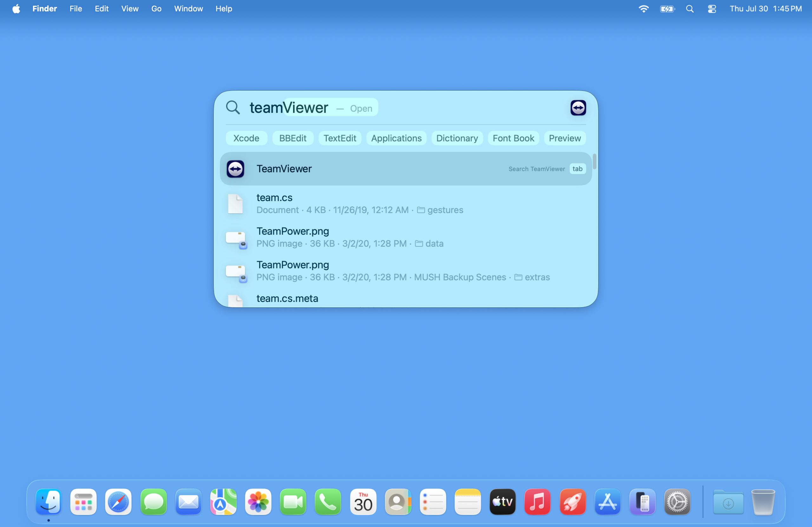
Task: Filter results by BBEdit
Action: tap(293, 138)
